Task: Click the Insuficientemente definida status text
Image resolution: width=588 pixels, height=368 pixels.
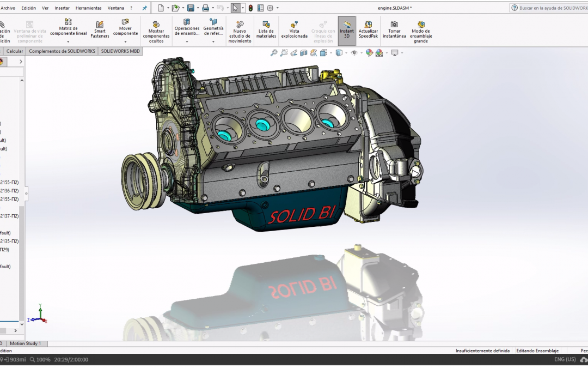Action: (482, 351)
